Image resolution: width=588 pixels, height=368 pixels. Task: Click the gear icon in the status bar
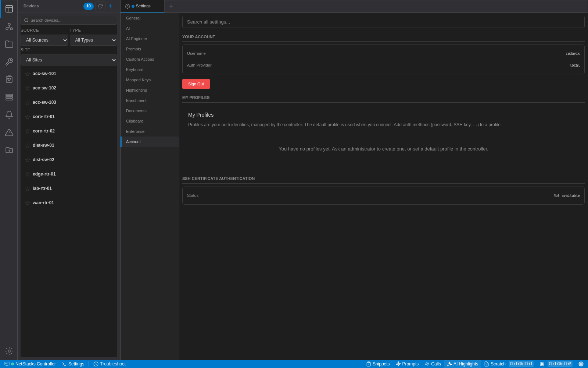(x=581, y=364)
